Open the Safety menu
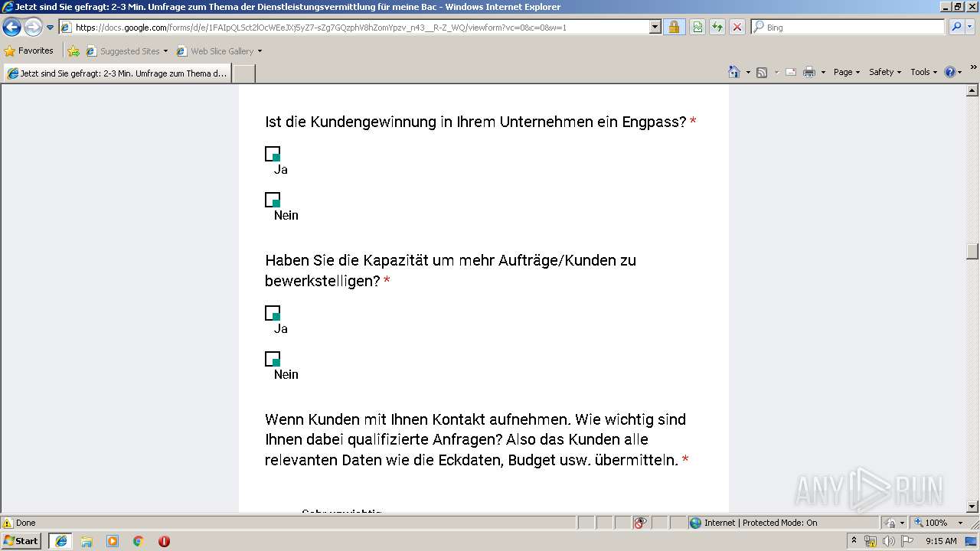Image resolution: width=980 pixels, height=551 pixels. [x=884, y=72]
